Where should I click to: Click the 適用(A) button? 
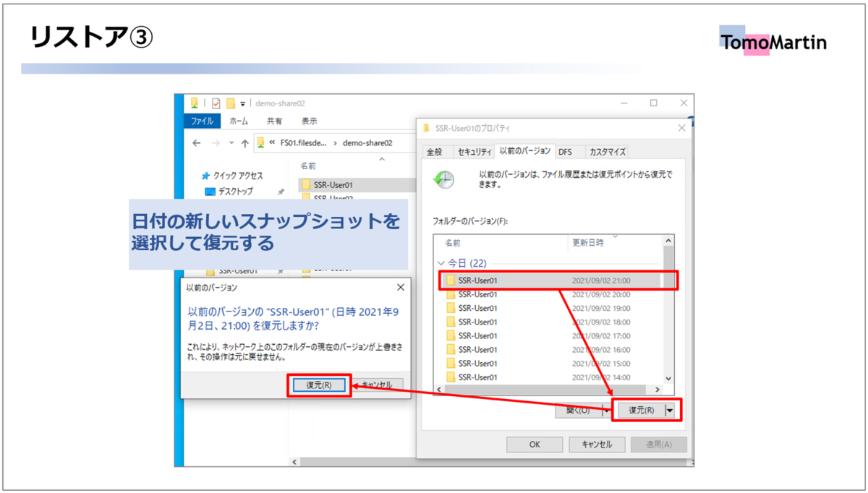[658, 445]
